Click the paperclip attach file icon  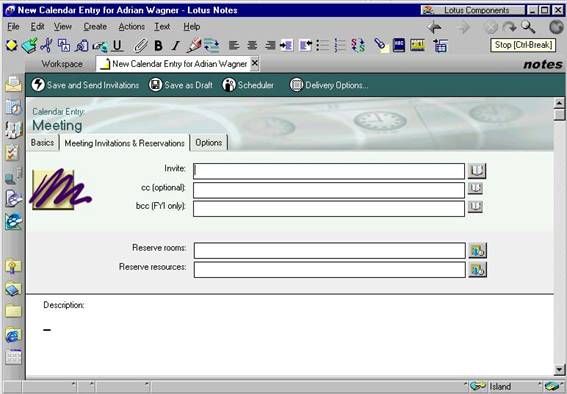point(140,46)
